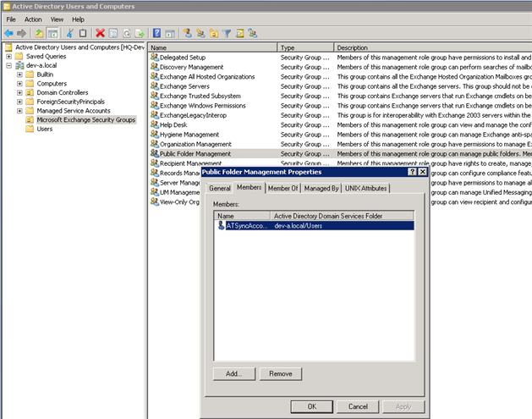Click the Filter funnel toolbar icon
This screenshot has width=532, height=419.
click(228, 33)
